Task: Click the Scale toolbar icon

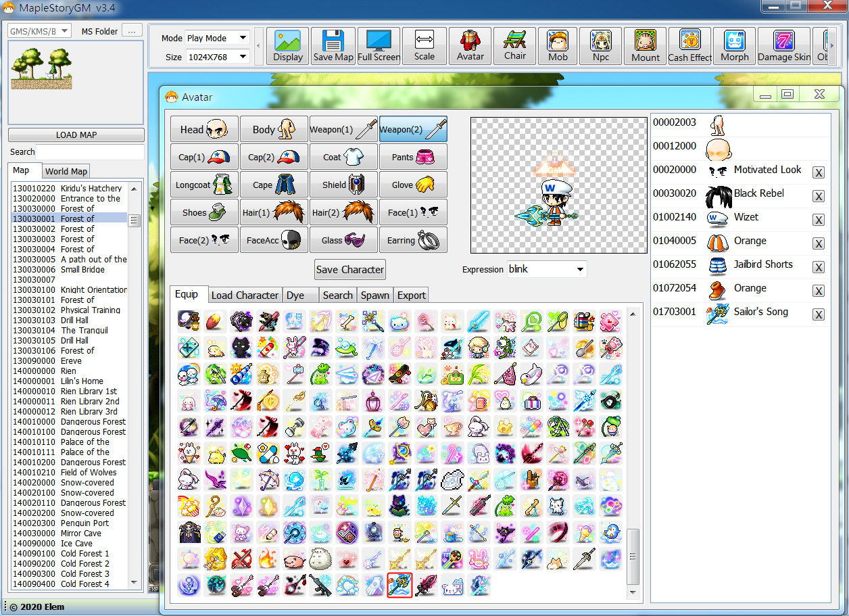Action: coord(424,46)
